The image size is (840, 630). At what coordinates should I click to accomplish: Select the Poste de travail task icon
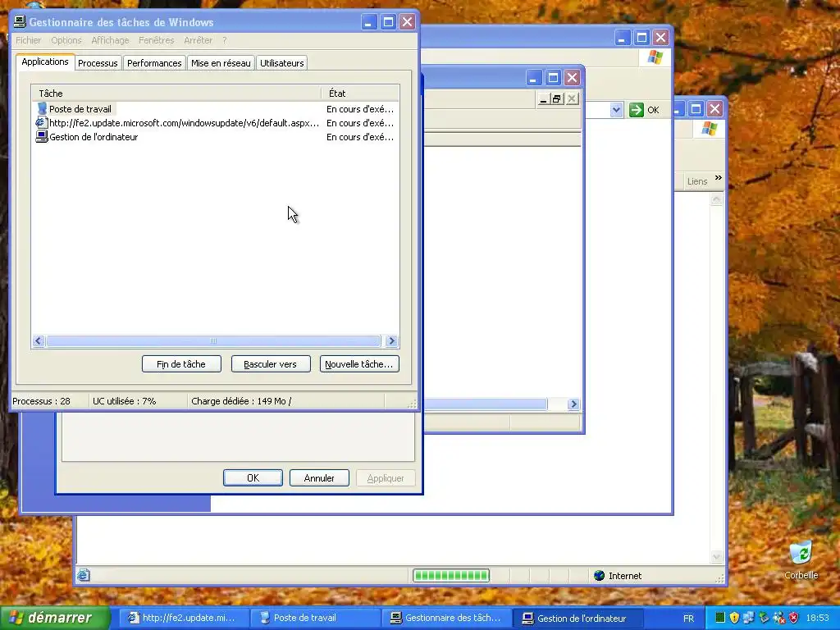point(42,109)
